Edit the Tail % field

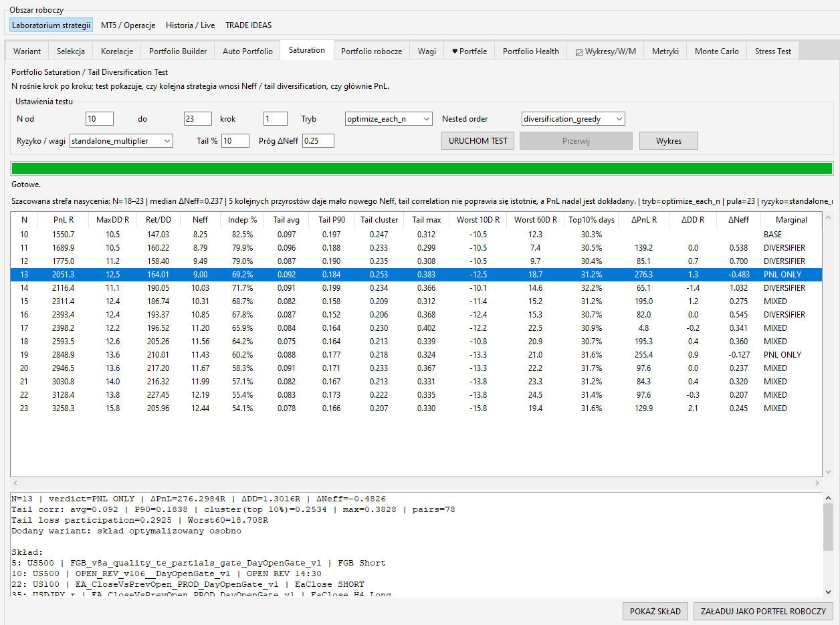click(x=235, y=140)
